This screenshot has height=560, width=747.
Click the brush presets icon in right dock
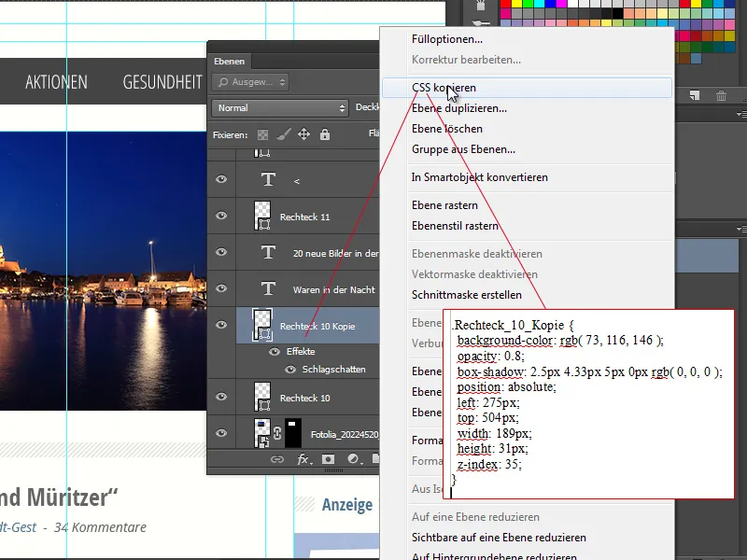click(x=481, y=22)
